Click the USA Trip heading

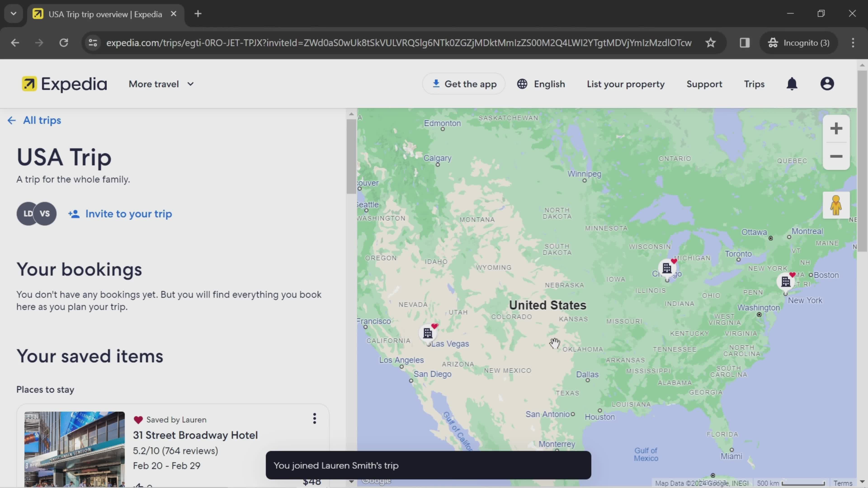tap(64, 157)
